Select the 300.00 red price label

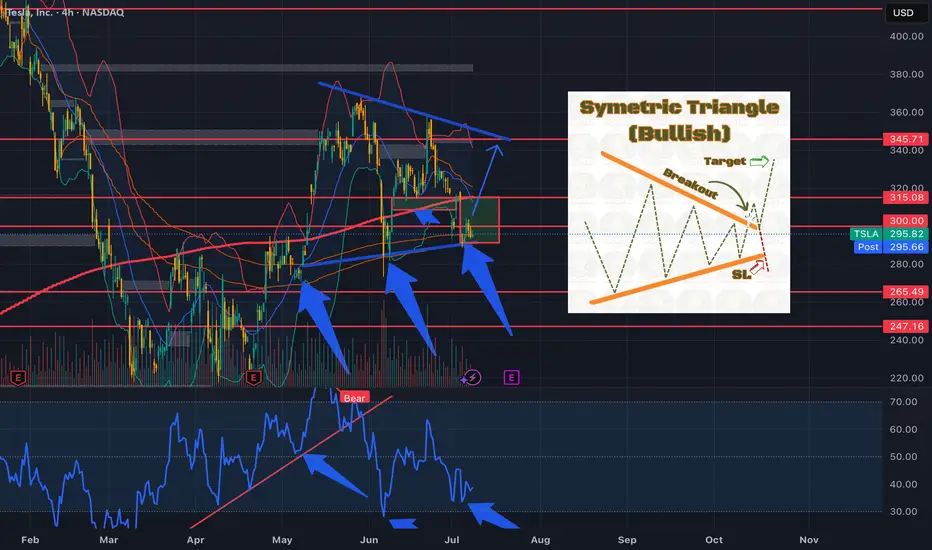[x=906, y=221]
